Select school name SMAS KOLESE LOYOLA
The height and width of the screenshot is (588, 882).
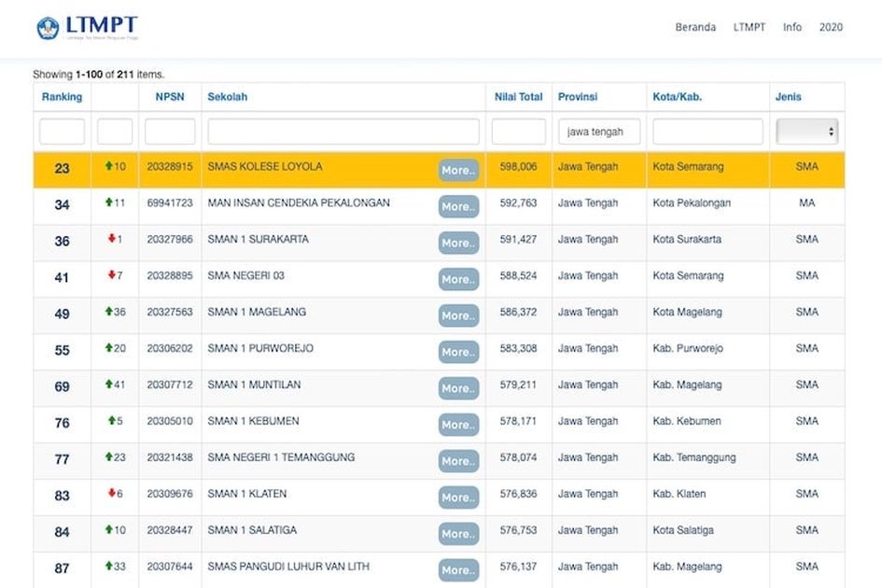265,166
